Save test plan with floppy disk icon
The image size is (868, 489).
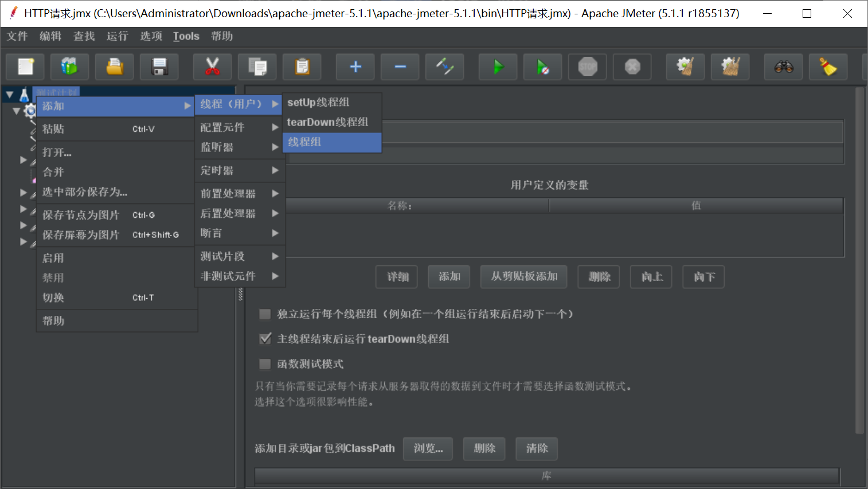click(x=159, y=67)
